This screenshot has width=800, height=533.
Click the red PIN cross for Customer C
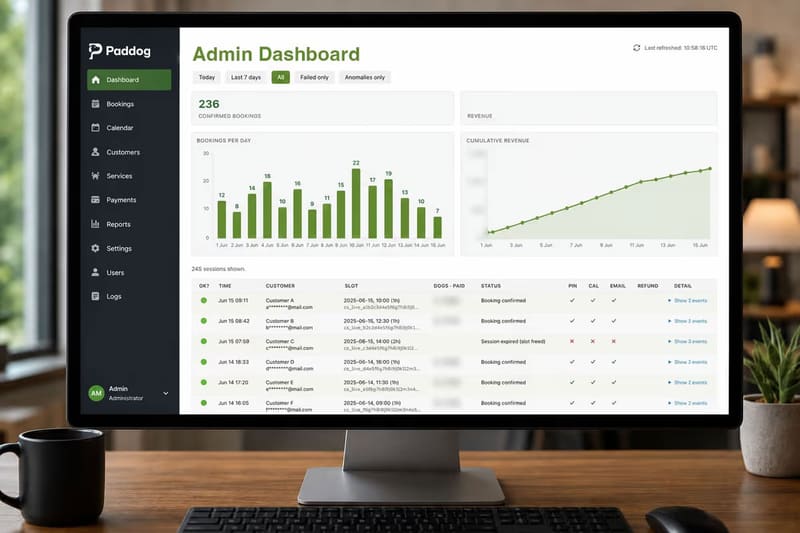(572, 341)
